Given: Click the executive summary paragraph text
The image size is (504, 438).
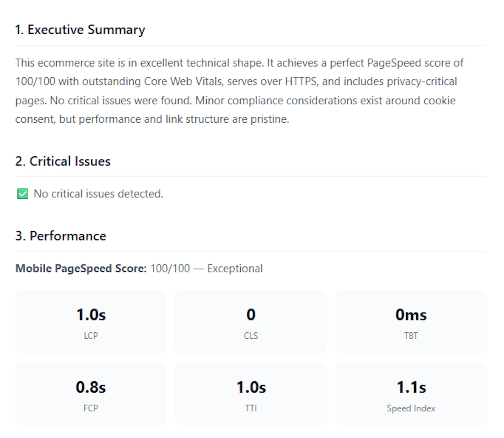Looking at the screenshot, I should [x=239, y=91].
